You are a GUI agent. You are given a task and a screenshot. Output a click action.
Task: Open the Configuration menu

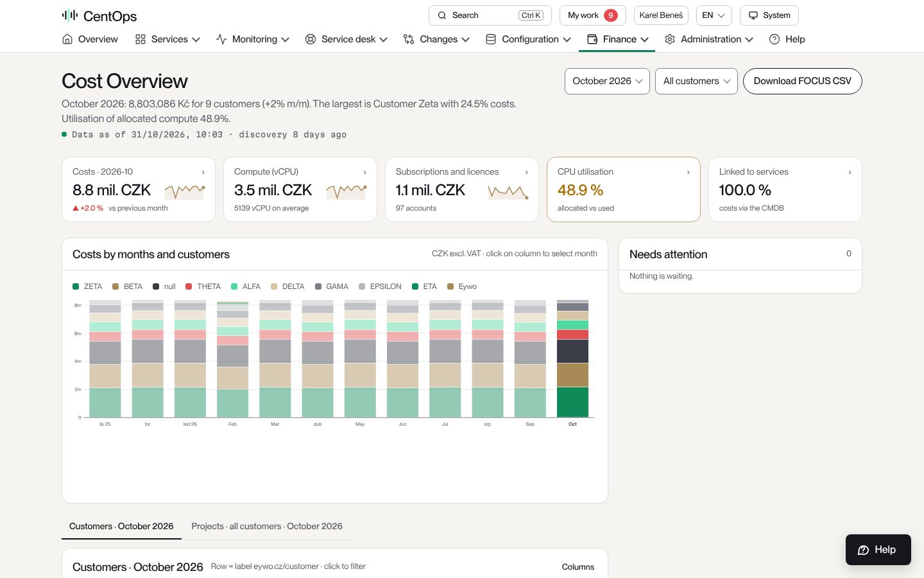coord(529,39)
